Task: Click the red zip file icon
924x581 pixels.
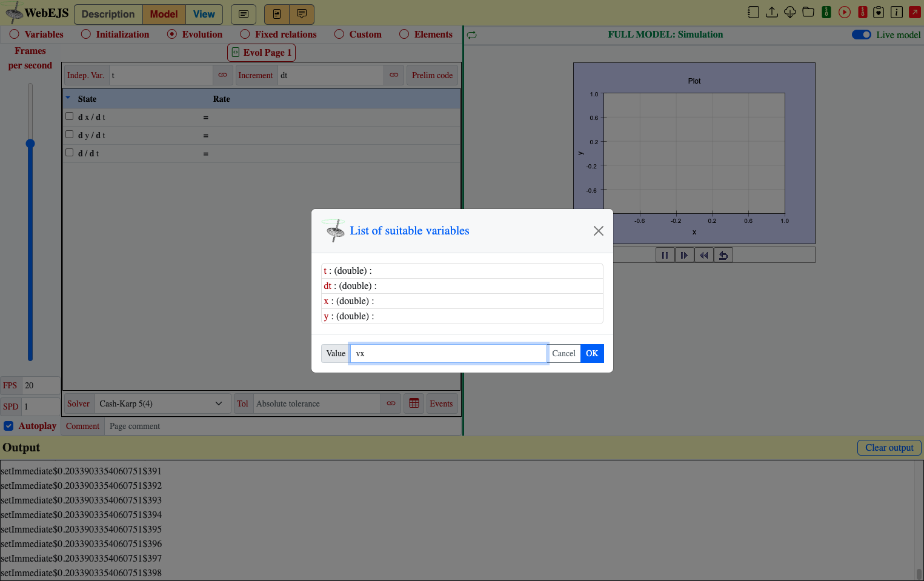Action: click(x=863, y=12)
